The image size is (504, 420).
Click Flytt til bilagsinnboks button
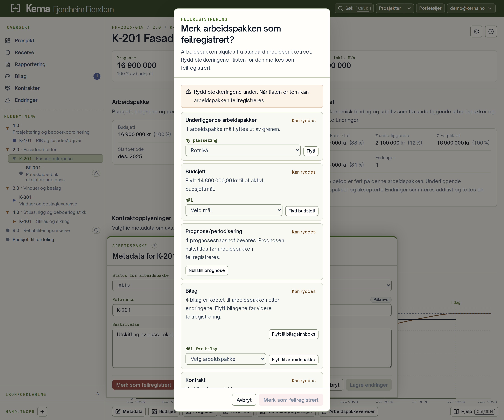293,334
